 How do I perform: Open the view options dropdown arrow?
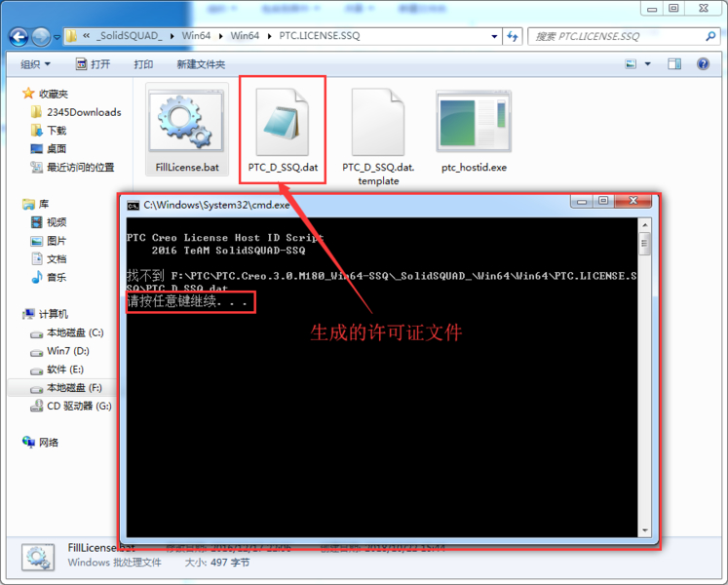coord(648,64)
